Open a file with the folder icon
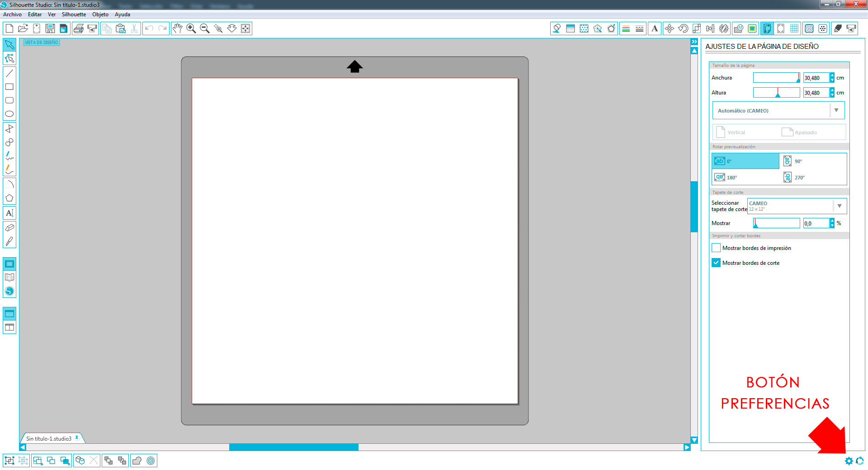Screen dimensions: 868x470 [x=23, y=28]
